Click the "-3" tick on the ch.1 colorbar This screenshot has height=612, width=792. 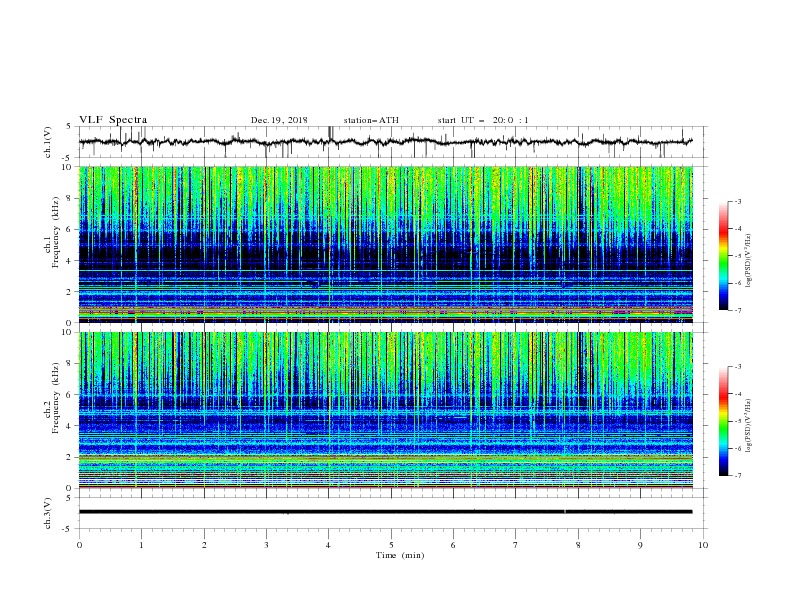pyautogui.click(x=737, y=201)
